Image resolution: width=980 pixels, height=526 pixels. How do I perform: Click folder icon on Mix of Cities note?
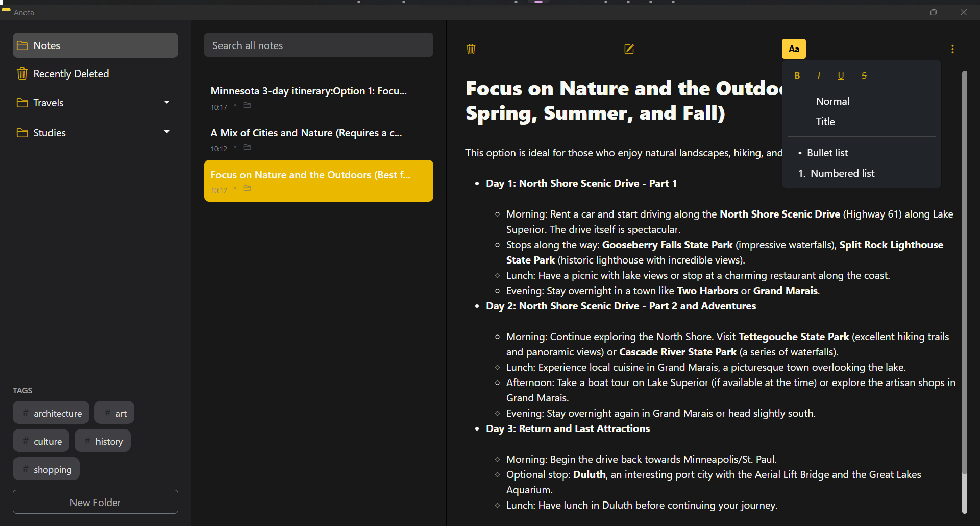(x=247, y=148)
